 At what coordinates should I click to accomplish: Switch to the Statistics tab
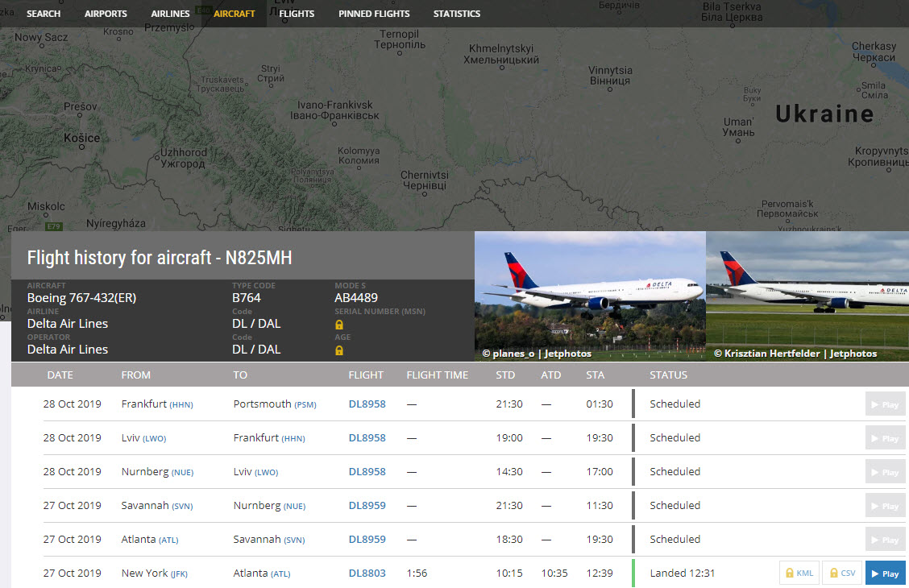pyautogui.click(x=456, y=14)
